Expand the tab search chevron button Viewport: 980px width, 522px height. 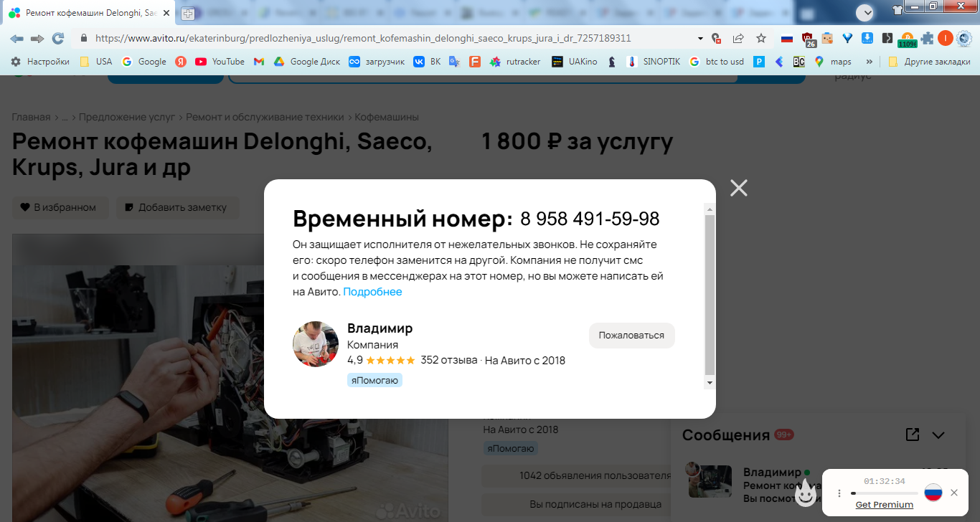click(865, 12)
